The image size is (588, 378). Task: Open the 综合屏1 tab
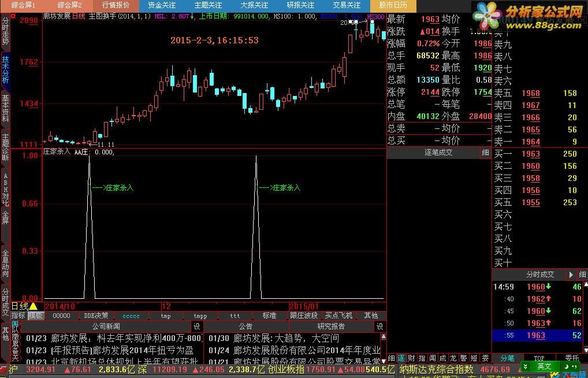tap(23, 5)
